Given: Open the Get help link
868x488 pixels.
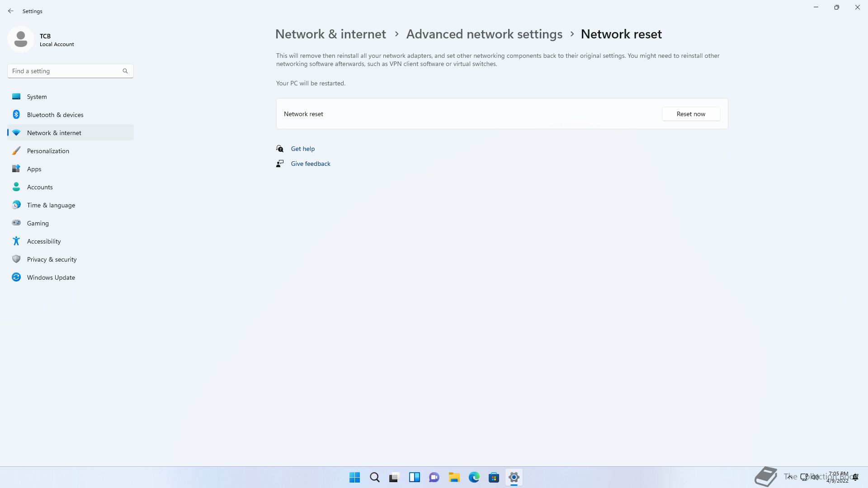Looking at the screenshot, I should click(302, 149).
